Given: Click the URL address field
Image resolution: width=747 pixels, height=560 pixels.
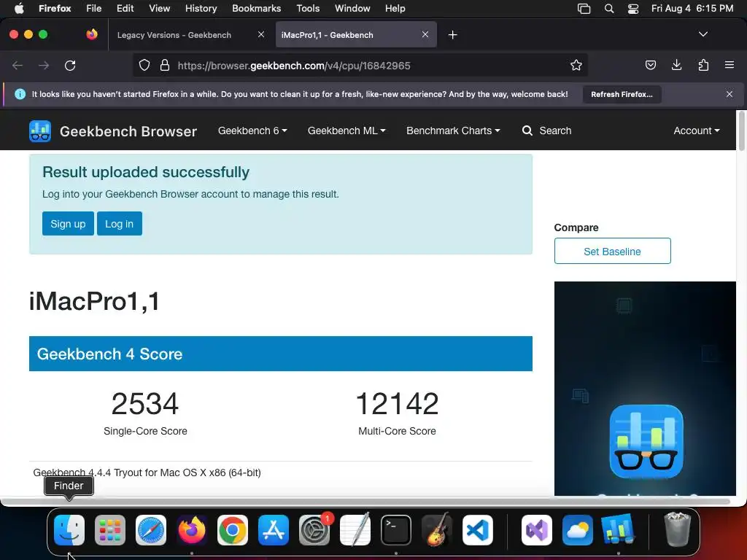Looking at the screenshot, I should tap(360, 65).
